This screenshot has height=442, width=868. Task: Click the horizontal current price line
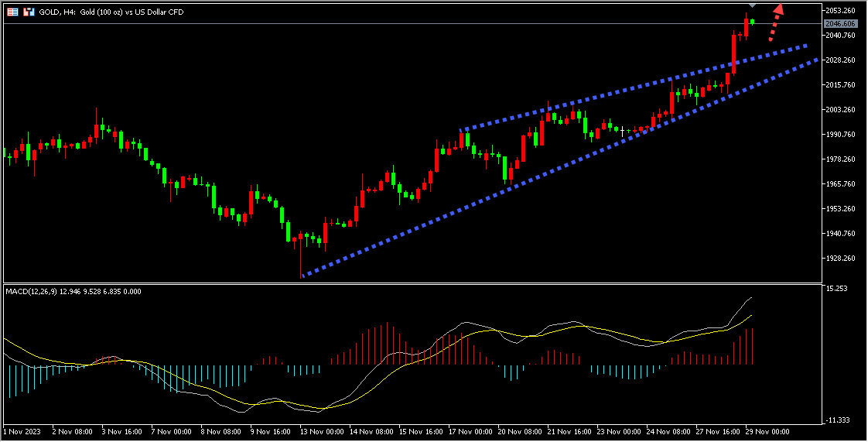pos(412,24)
